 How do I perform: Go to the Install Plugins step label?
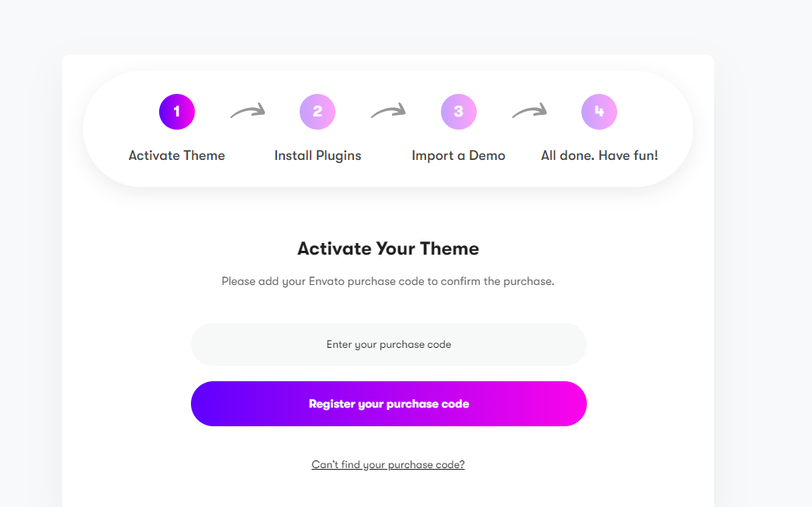pyautogui.click(x=318, y=155)
